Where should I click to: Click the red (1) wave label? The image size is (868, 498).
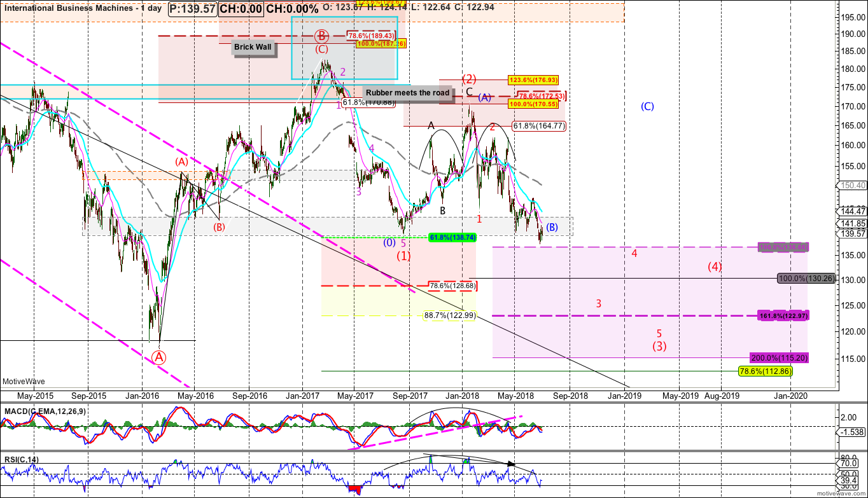404,256
